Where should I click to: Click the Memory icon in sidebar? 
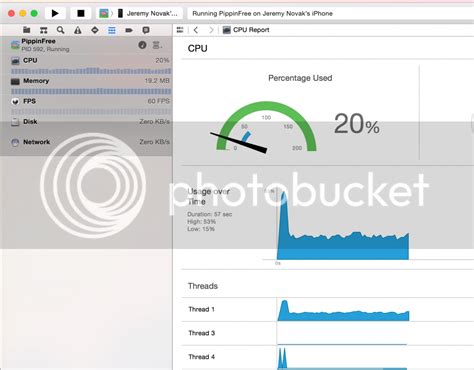pyautogui.click(x=15, y=81)
